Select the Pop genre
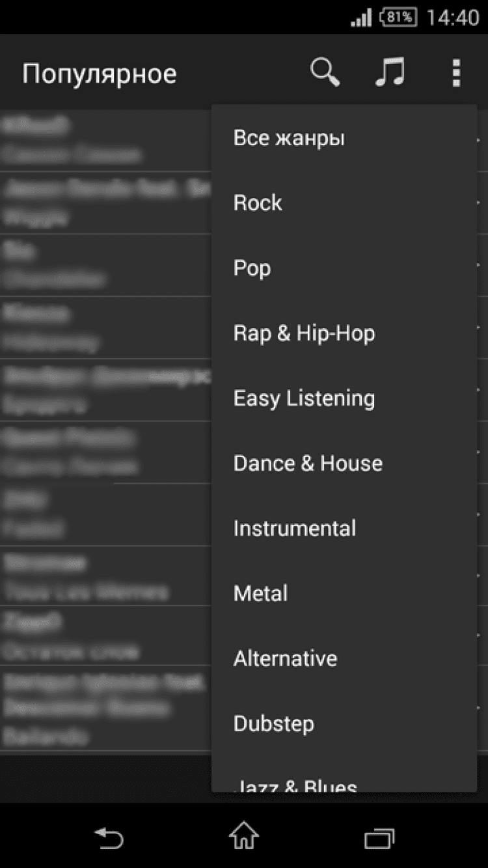This screenshot has width=488, height=868. 252,268
